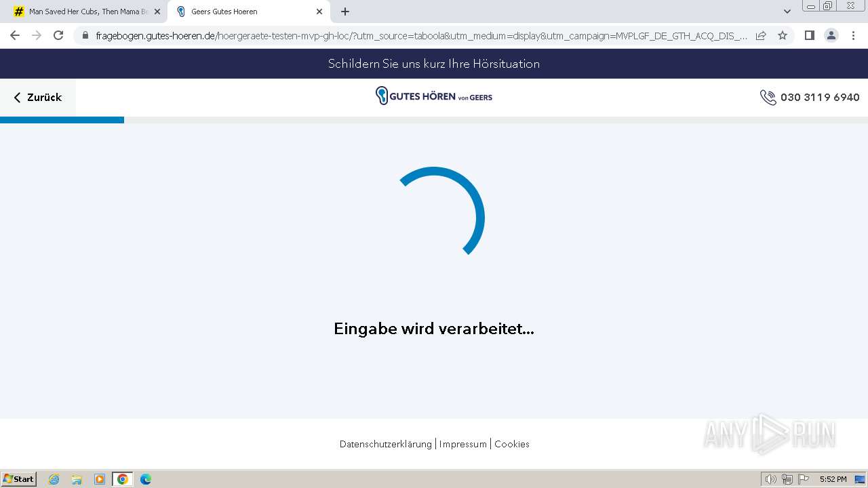Expand the tab search dropdown
The height and width of the screenshot is (488, 868).
pyautogui.click(x=787, y=12)
